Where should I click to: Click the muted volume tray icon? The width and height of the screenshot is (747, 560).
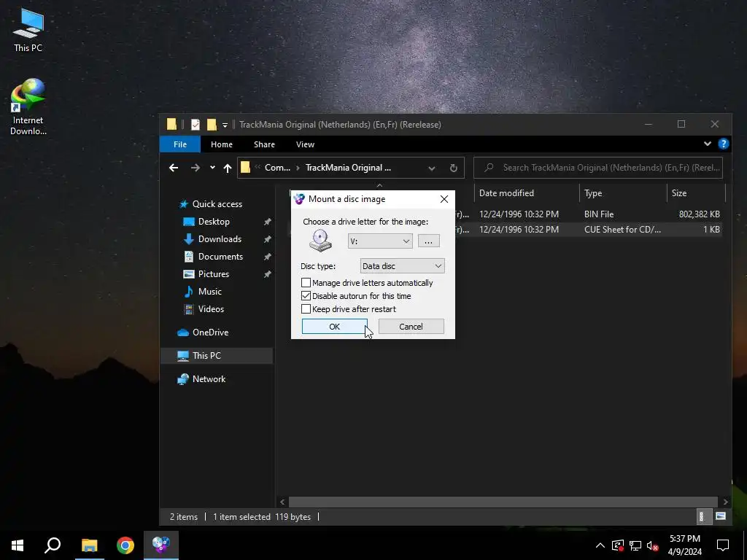pos(652,545)
